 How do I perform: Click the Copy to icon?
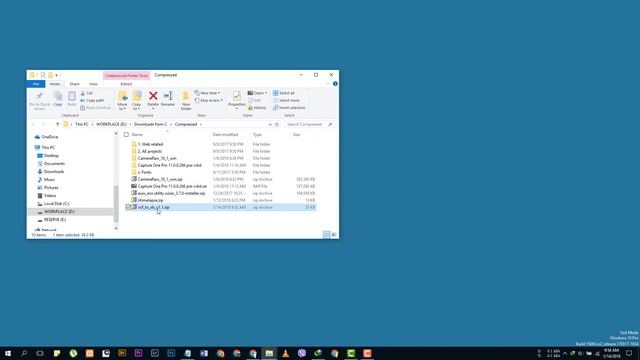click(137, 96)
